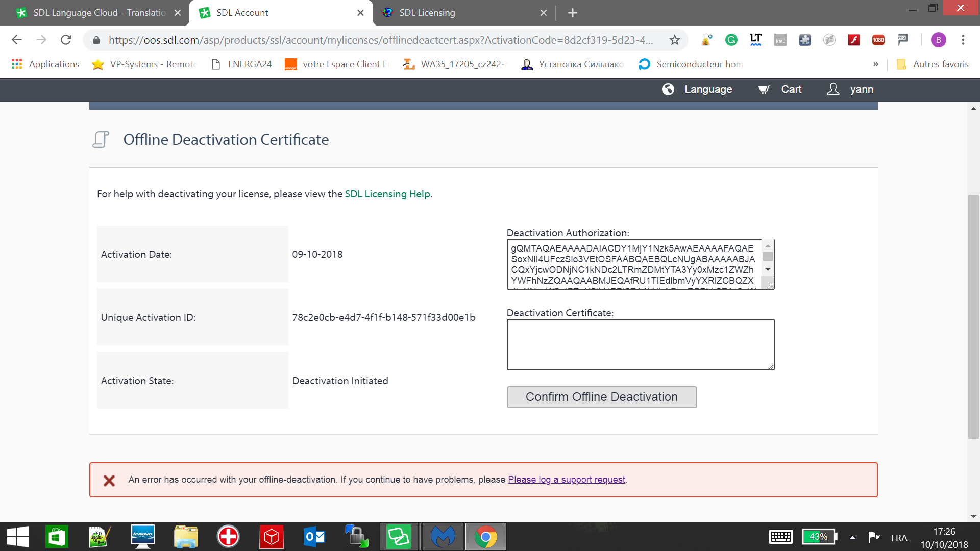
Task: Open a new browser tab
Action: [573, 13]
